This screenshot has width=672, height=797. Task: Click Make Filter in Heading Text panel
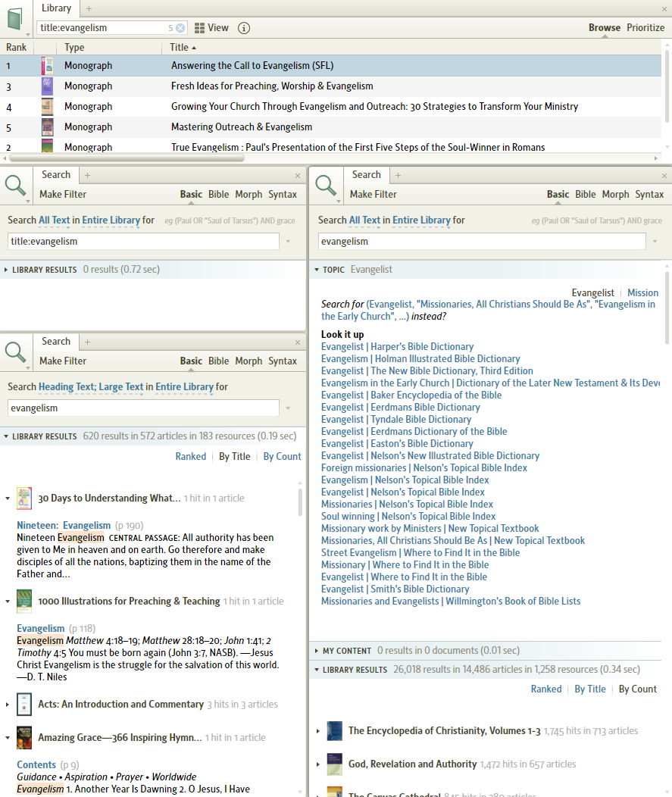click(63, 361)
